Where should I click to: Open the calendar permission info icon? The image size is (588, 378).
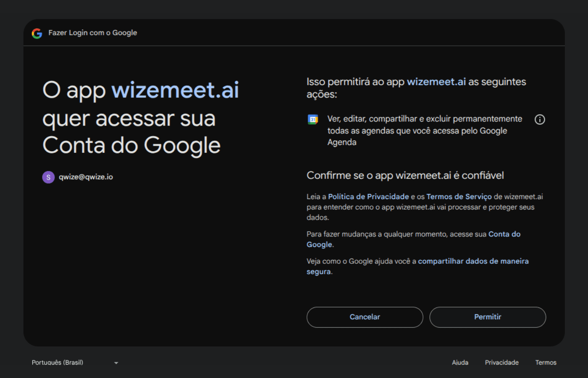click(x=540, y=120)
